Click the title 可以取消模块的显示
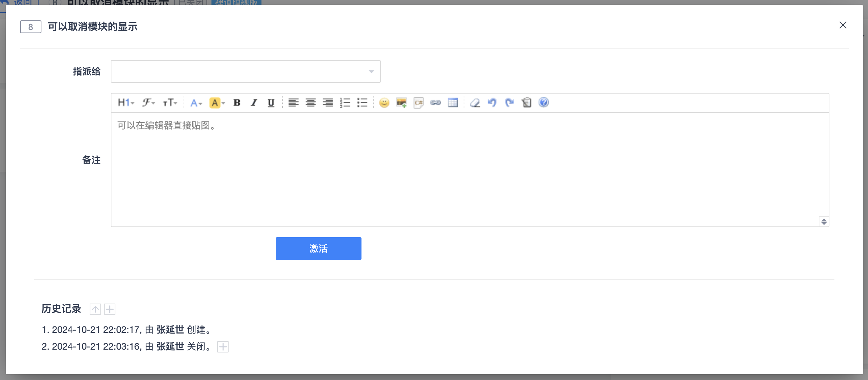This screenshot has width=868, height=380. click(x=93, y=27)
